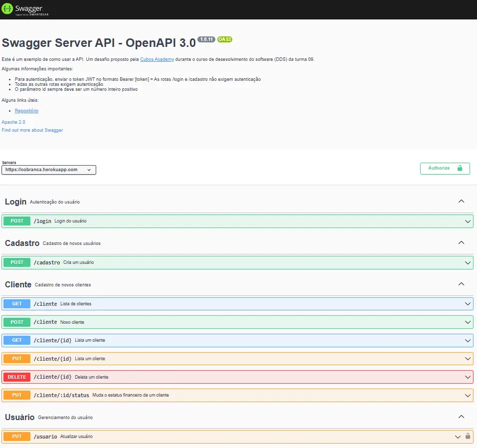Collapse the Cadastro section

461,243
